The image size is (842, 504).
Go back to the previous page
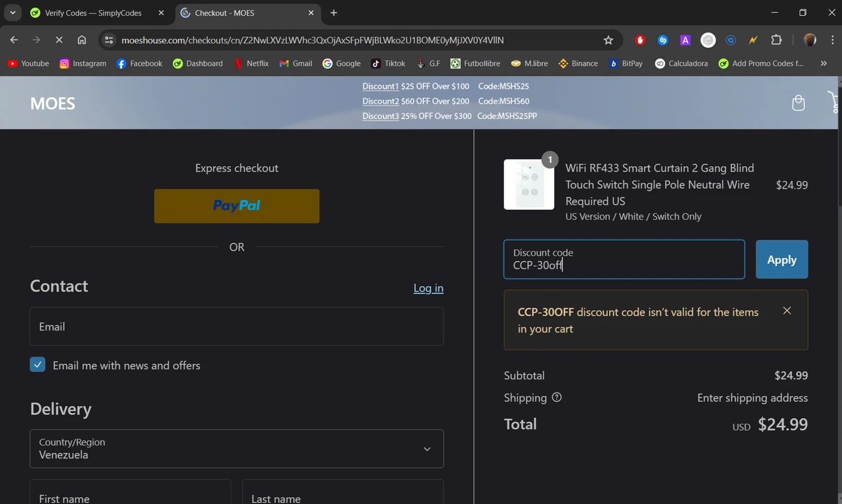click(x=14, y=40)
